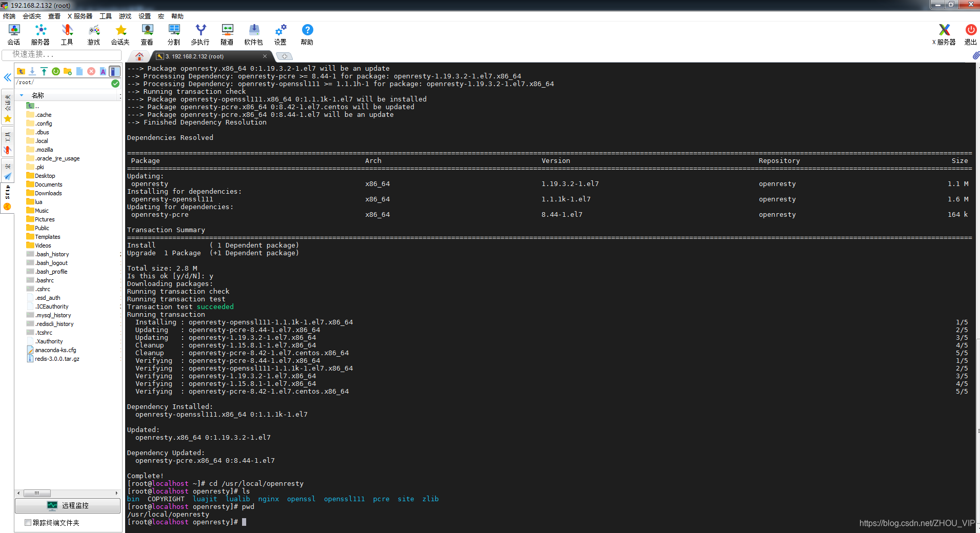This screenshot has height=533, width=980.
Task: Go to parent folder in SFTP toolbar
Action: pyautogui.click(x=21, y=71)
